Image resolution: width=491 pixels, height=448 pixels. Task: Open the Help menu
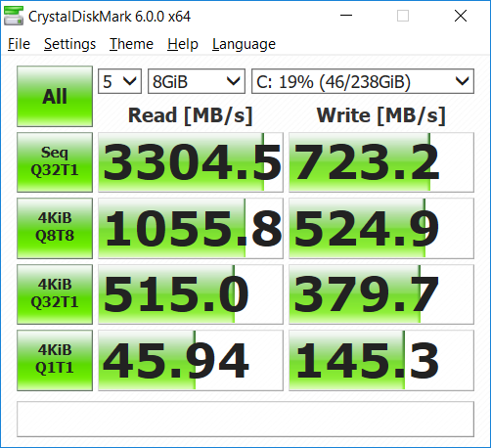click(183, 44)
